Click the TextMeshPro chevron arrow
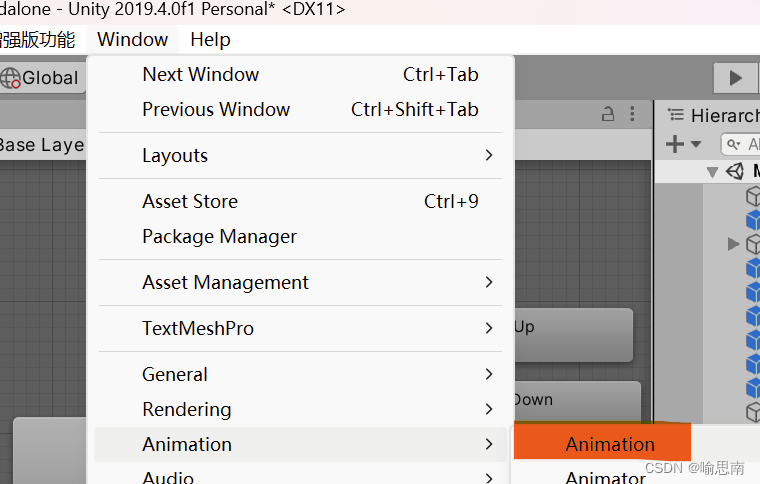The image size is (760, 484). click(489, 328)
